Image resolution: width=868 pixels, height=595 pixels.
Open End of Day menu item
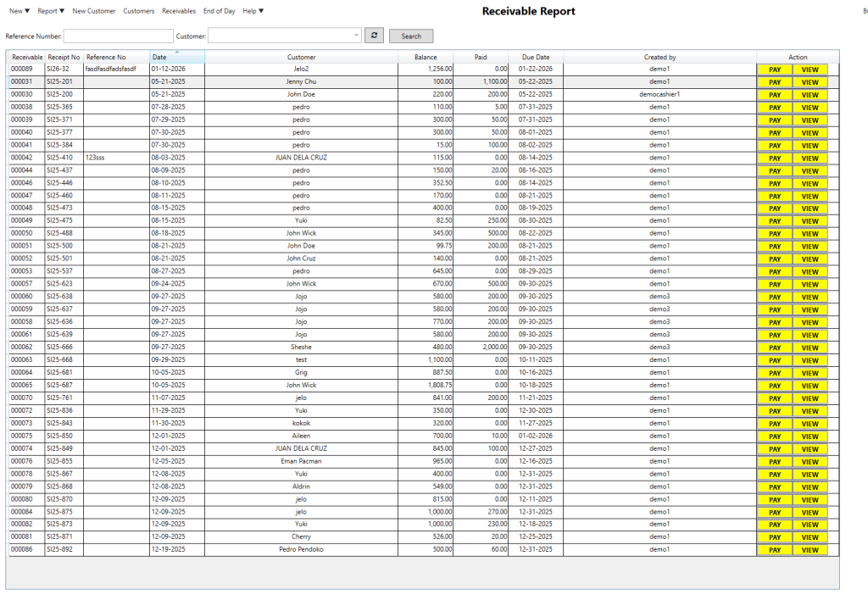coord(220,11)
